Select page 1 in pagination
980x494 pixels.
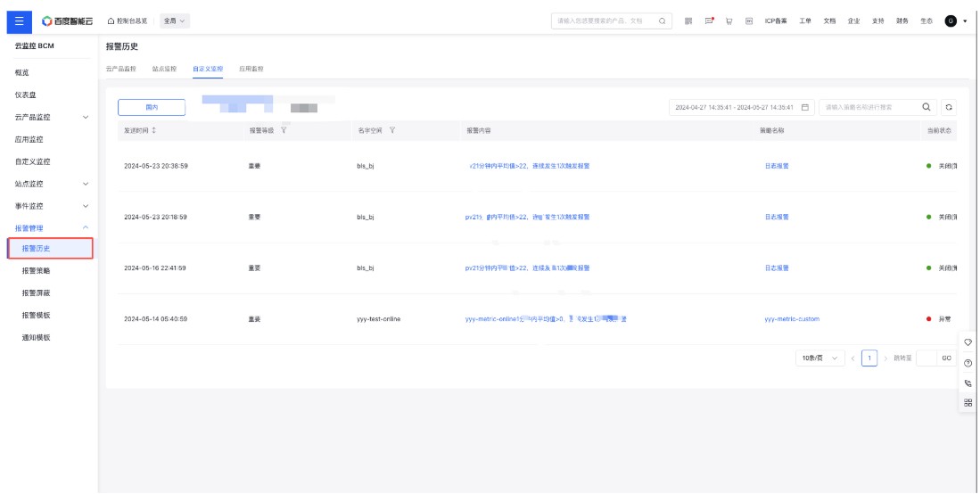869,358
